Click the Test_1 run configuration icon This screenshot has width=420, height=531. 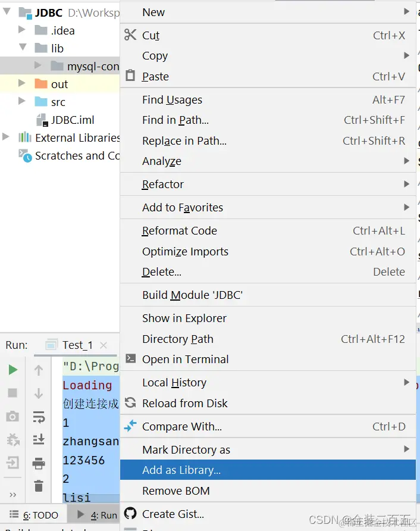click(51, 345)
